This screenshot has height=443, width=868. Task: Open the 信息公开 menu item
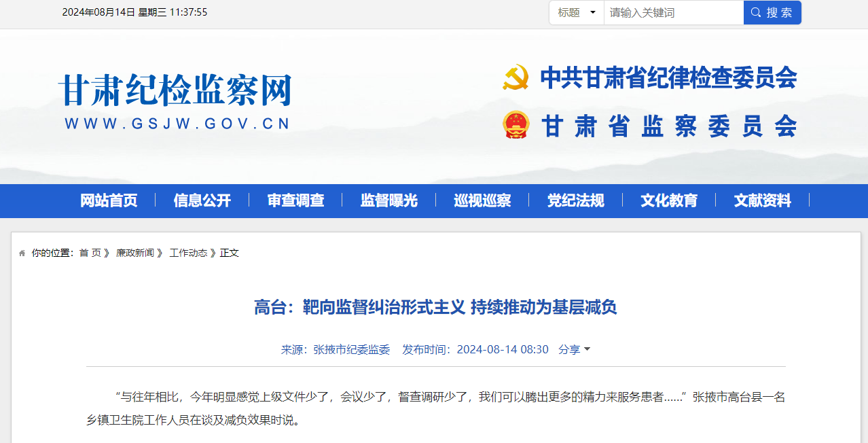coord(202,200)
